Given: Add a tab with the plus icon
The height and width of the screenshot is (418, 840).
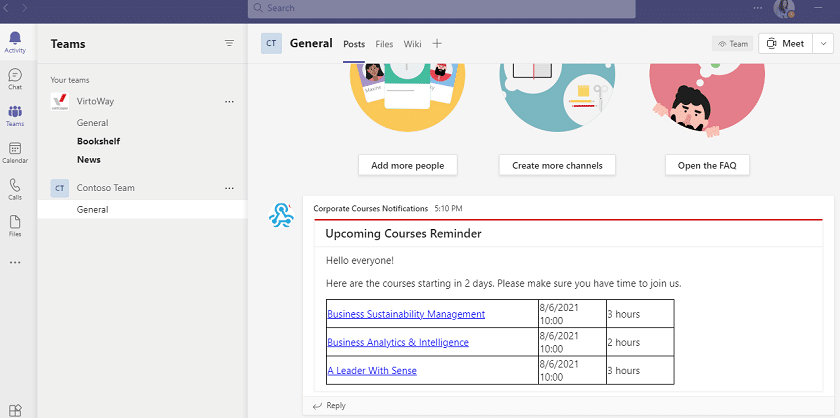Looking at the screenshot, I should 437,43.
